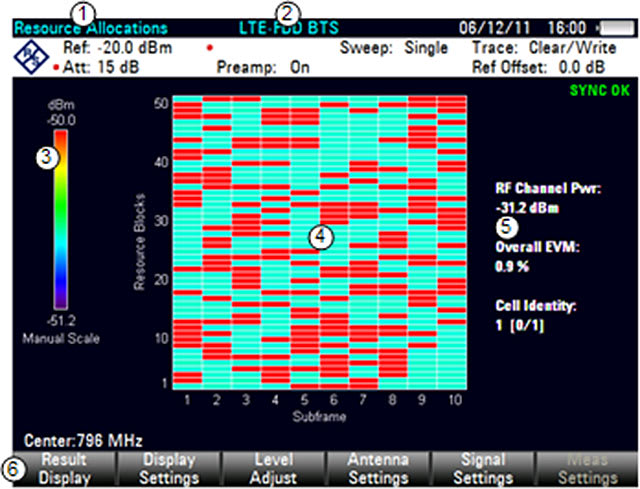Click the '-31.2 dBm' power reading
Screen dimensions: 640x489
tap(527, 208)
